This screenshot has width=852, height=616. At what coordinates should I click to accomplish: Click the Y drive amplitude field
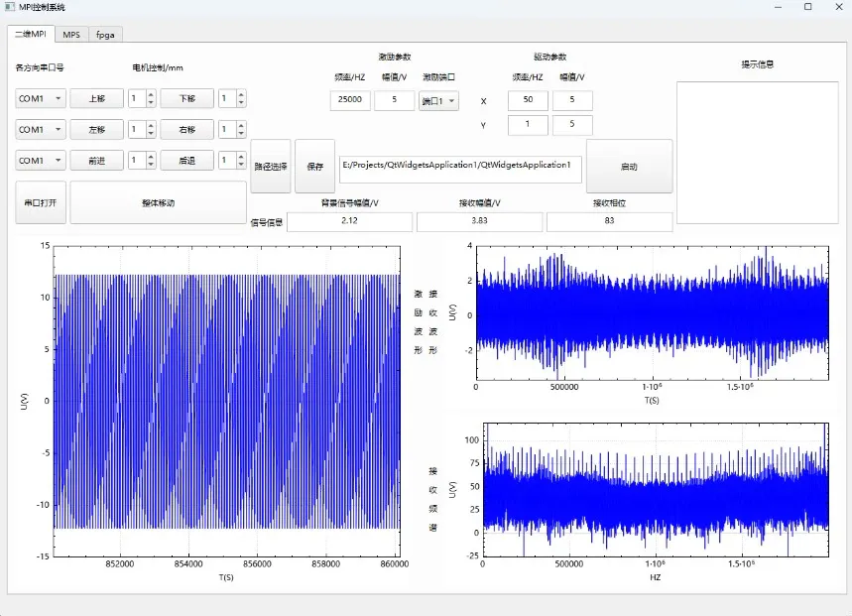point(572,125)
